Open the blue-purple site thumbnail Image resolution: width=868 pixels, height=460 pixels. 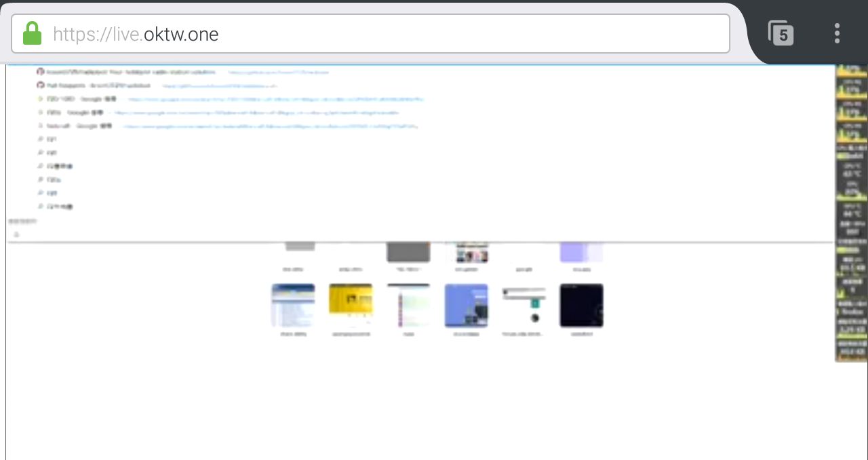(x=466, y=306)
